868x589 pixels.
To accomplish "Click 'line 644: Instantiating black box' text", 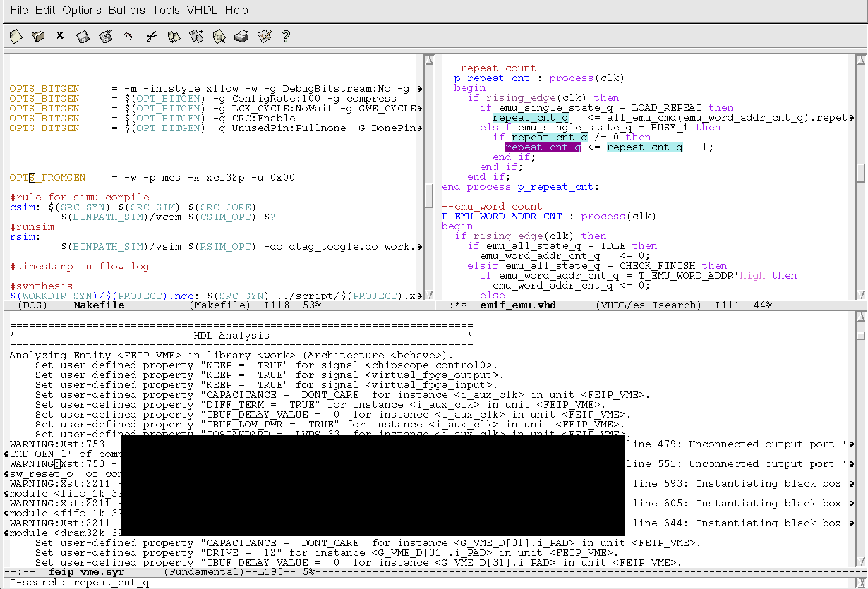I will point(737,523).
